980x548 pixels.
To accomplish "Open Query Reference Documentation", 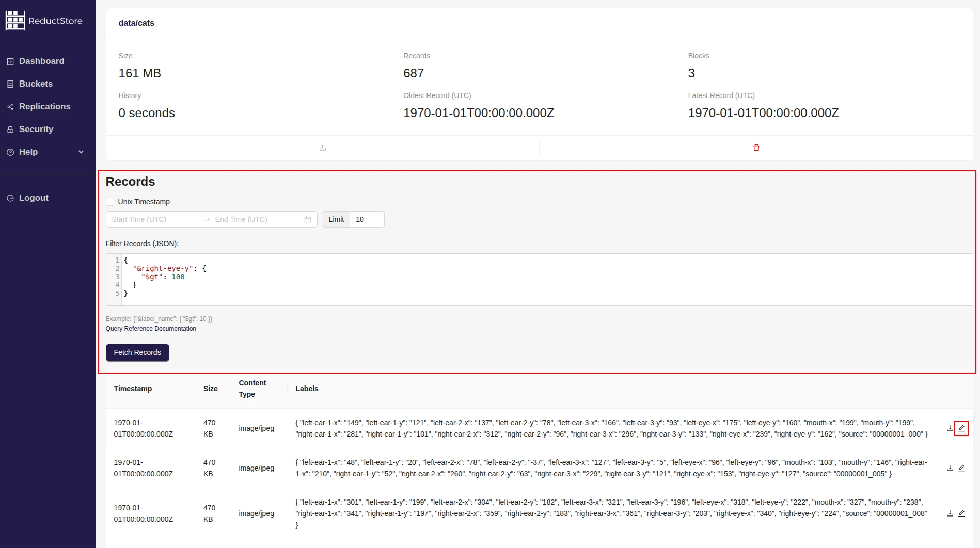I will (x=151, y=329).
